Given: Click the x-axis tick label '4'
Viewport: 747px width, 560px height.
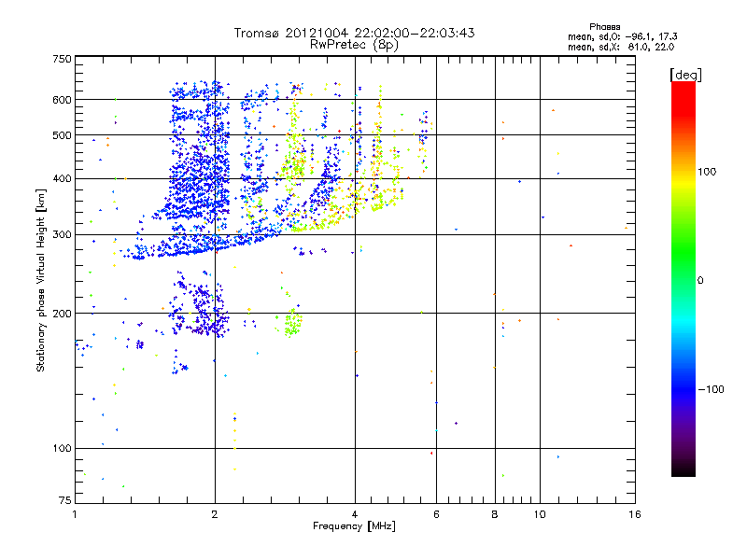Looking at the screenshot, I should point(355,514).
